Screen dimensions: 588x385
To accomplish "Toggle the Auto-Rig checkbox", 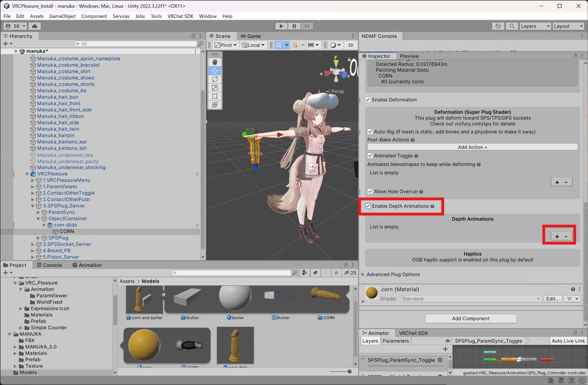I will click(x=370, y=132).
